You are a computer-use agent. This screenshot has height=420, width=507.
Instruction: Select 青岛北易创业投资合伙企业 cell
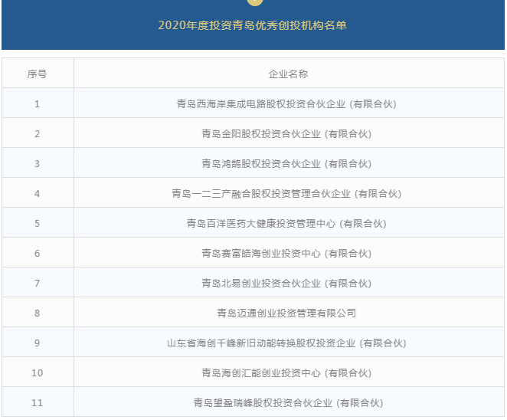[289, 283]
